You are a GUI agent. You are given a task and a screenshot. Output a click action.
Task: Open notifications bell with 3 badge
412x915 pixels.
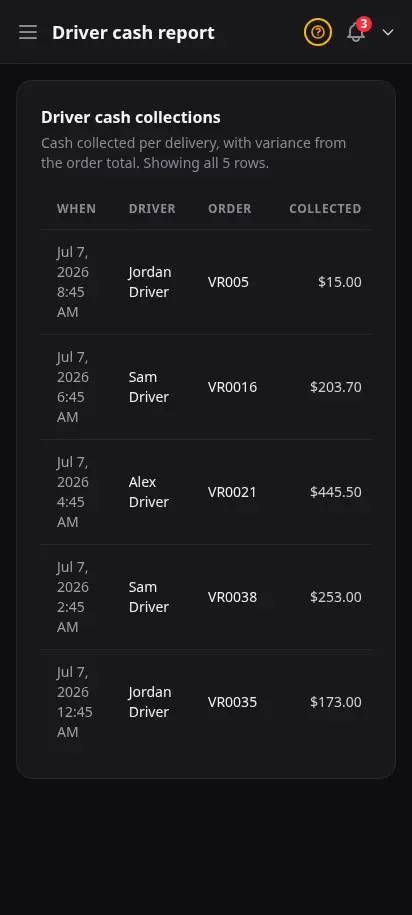356,32
